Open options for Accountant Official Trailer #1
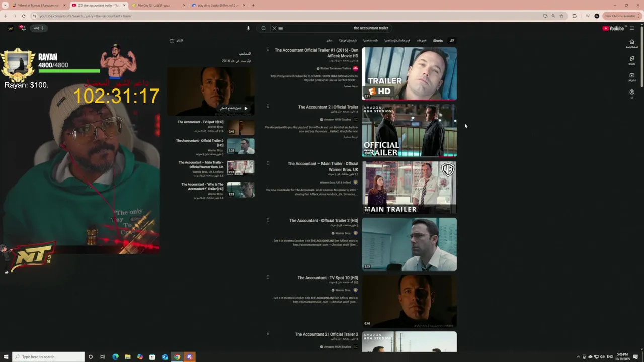The width and height of the screenshot is (644, 362). click(268, 50)
